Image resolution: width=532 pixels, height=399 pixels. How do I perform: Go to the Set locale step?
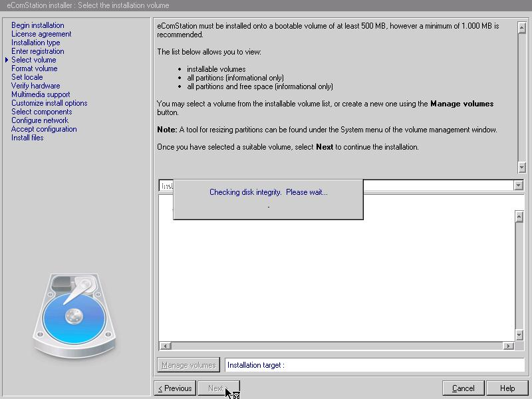[x=27, y=77]
